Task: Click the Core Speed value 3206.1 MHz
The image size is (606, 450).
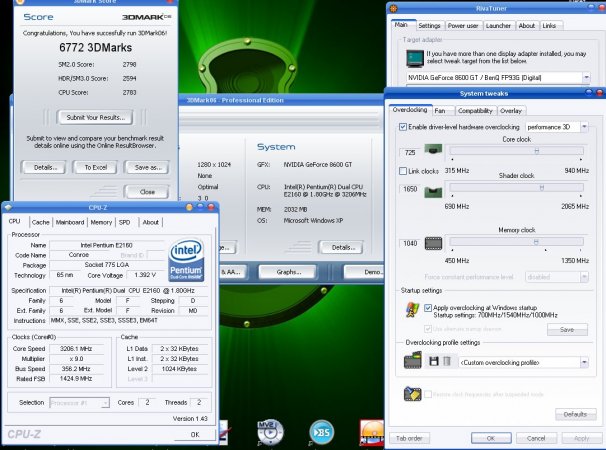Action: (x=76, y=349)
